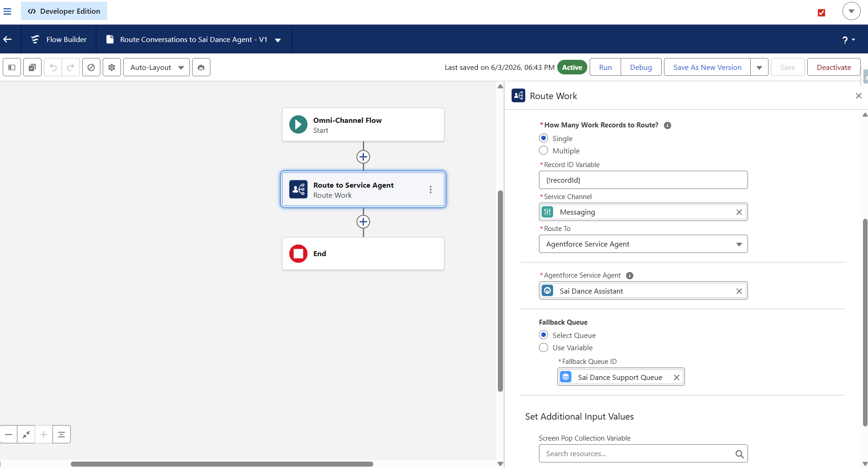Click the Screen Pop Collection Variable search field

pos(643,454)
